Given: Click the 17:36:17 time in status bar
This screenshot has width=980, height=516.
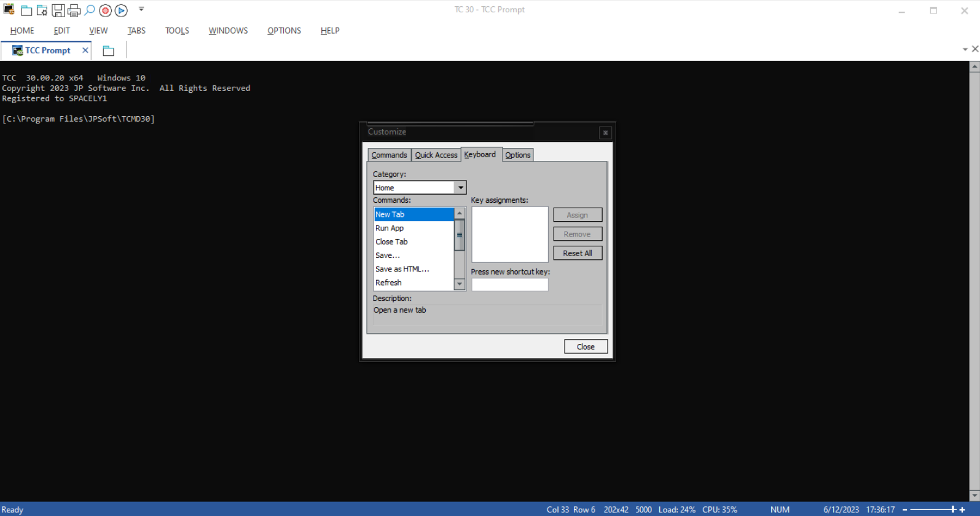Looking at the screenshot, I should [880, 510].
